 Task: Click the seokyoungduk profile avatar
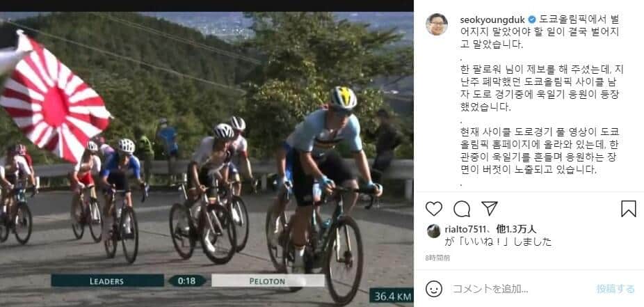coord(437,24)
